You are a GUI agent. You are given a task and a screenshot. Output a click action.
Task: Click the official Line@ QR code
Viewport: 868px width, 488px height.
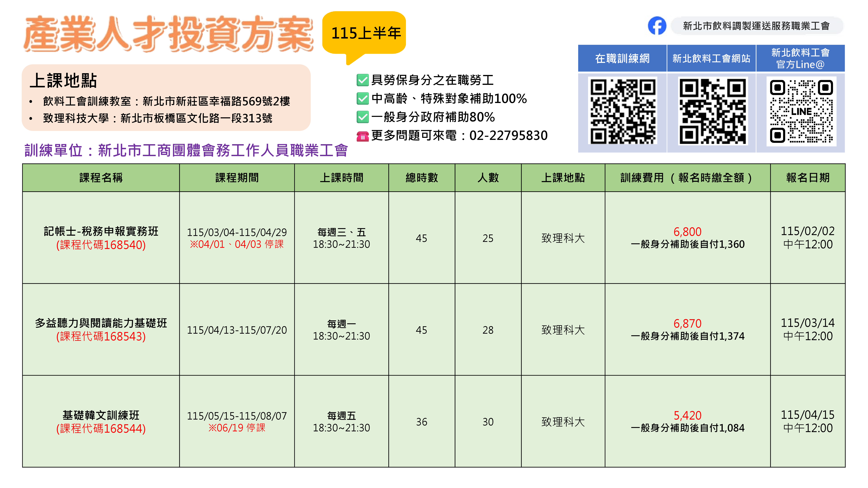click(801, 111)
